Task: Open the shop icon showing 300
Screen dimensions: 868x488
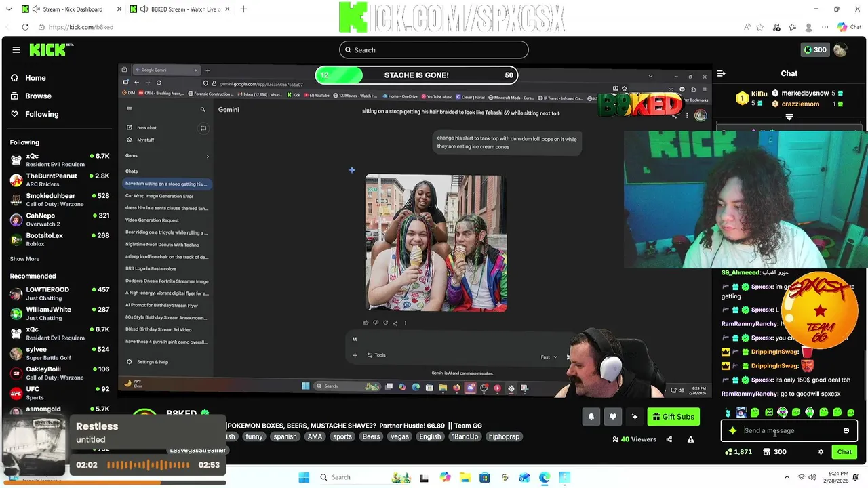Action: 774,452
